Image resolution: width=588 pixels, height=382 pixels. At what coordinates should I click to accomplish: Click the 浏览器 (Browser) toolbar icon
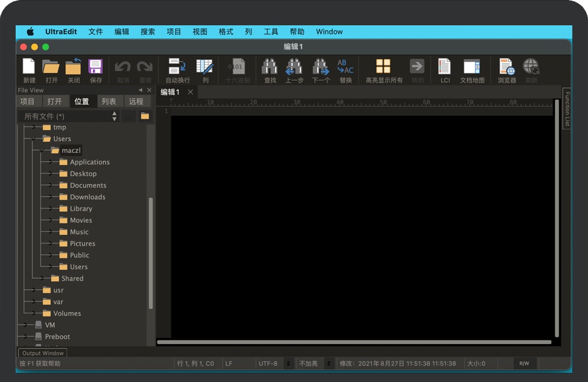click(x=507, y=67)
